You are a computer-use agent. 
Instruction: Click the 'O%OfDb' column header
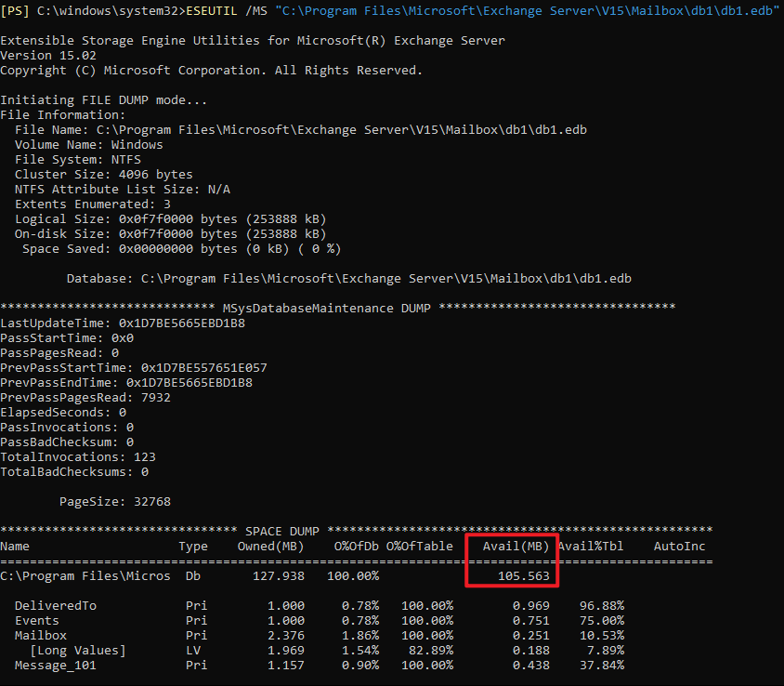point(357,547)
